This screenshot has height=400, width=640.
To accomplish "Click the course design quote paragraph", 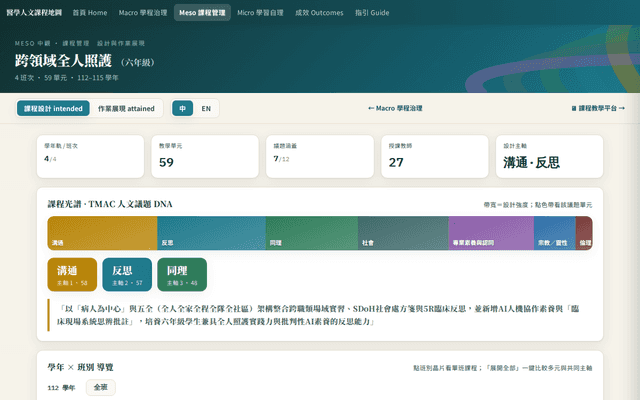I will click(x=320, y=315).
